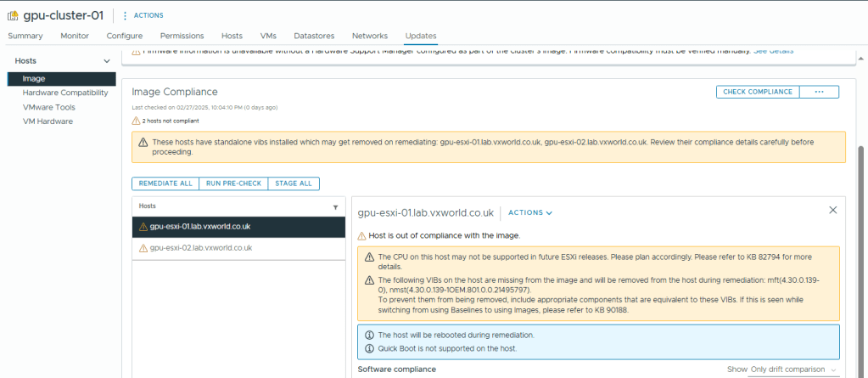Viewport: 868px width, 378px height.
Task: Click the info icon next to Quick Boot message
Action: tap(369, 348)
